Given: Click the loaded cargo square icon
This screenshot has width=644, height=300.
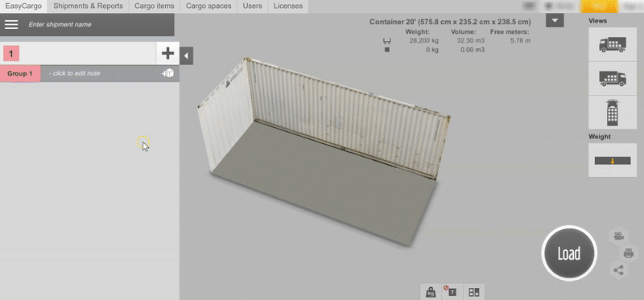Looking at the screenshot, I should click(x=387, y=50).
